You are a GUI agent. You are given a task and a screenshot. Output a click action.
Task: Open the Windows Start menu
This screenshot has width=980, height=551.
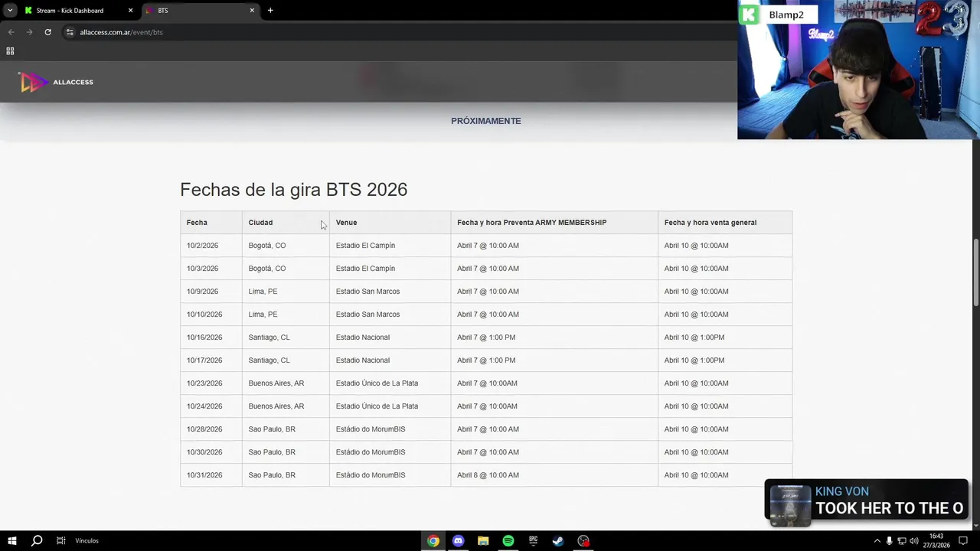(11, 541)
